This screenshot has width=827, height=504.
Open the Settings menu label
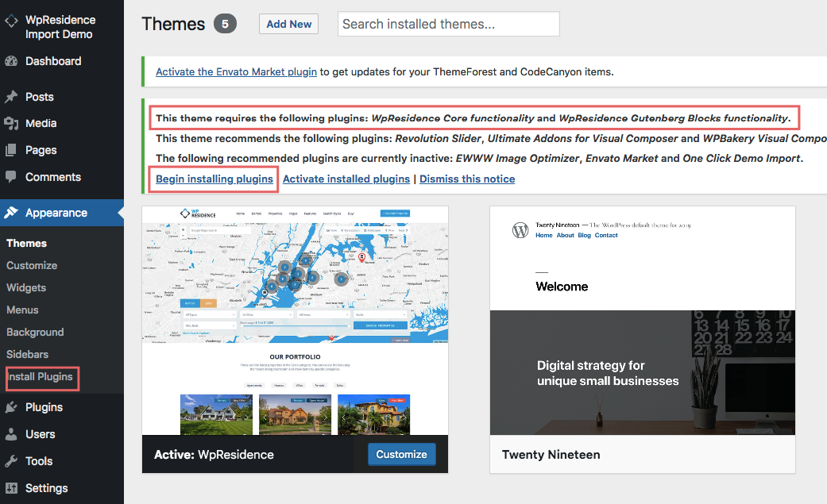tap(46, 488)
